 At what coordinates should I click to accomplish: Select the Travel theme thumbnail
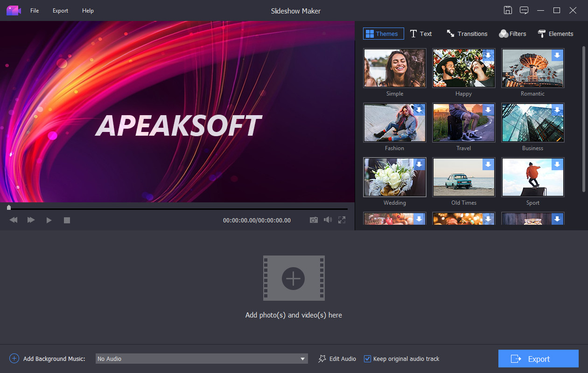click(463, 123)
